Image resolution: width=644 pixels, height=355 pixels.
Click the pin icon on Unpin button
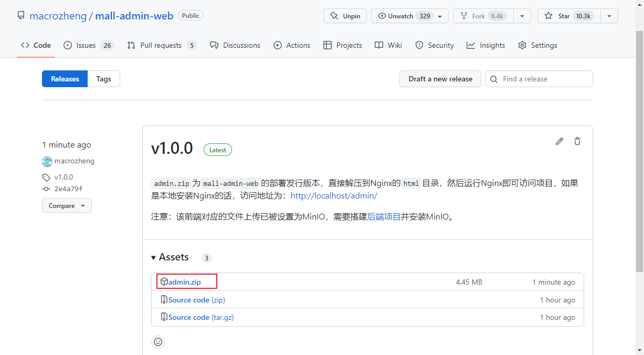[334, 16]
